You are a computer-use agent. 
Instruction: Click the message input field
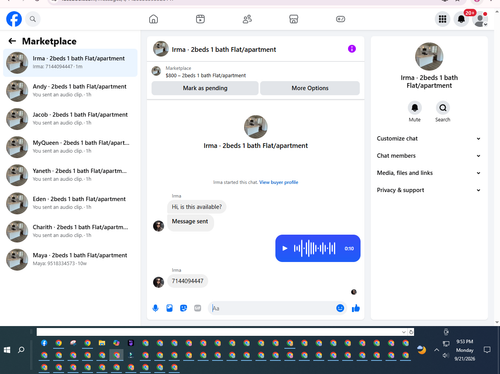pyautogui.click(x=272, y=308)
